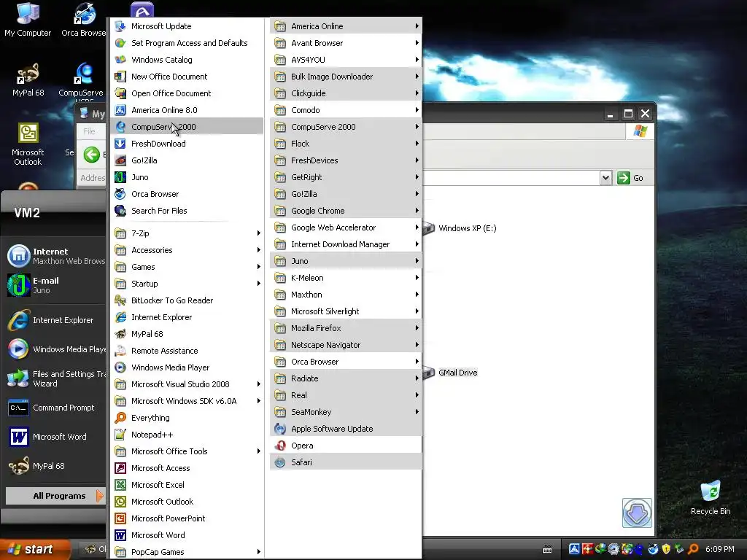Click the Windows Catalog icon
747x560 pixels.
(120, 60)
